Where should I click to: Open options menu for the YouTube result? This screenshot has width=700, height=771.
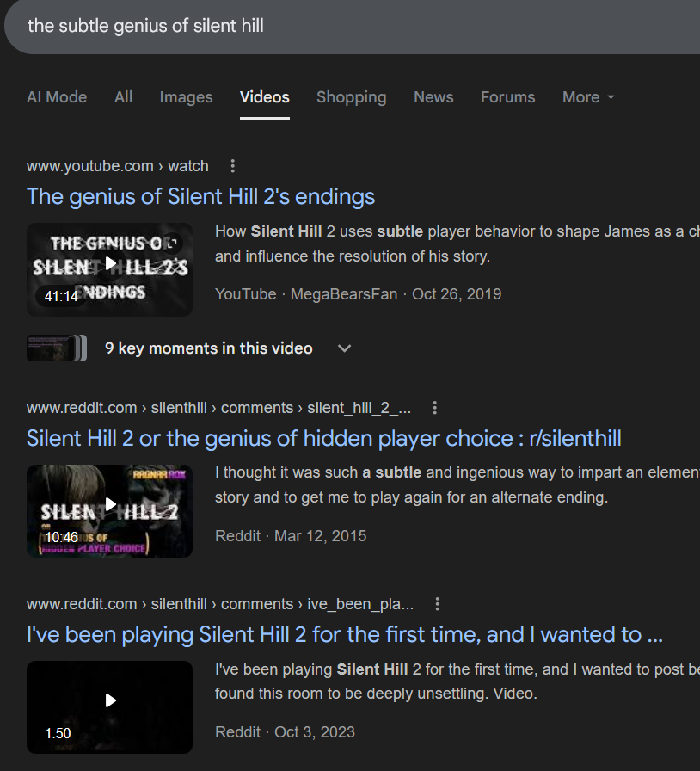232,166
